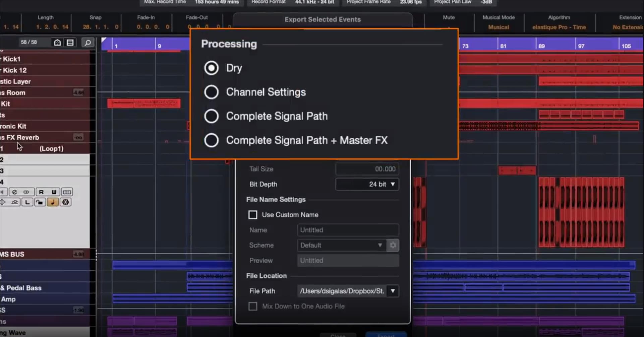Click the track visibility agents icon
Viewport: 644px width, 337px height.
(57, 43)
